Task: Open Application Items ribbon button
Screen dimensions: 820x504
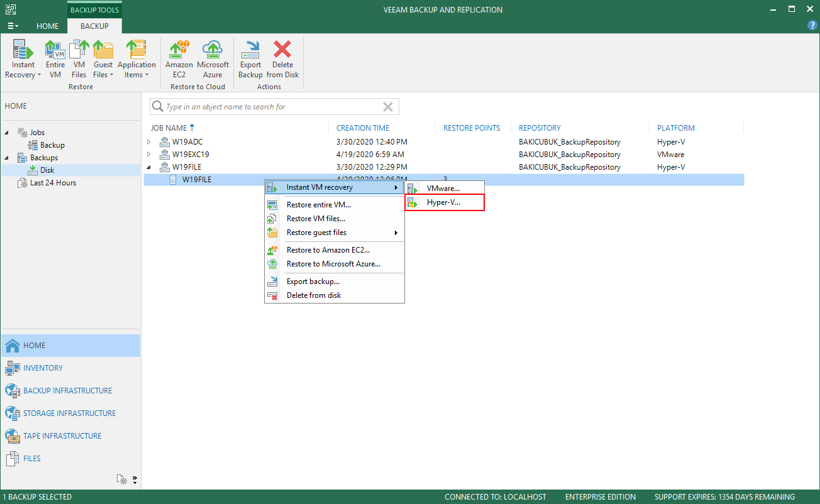Action: (136, 59)
